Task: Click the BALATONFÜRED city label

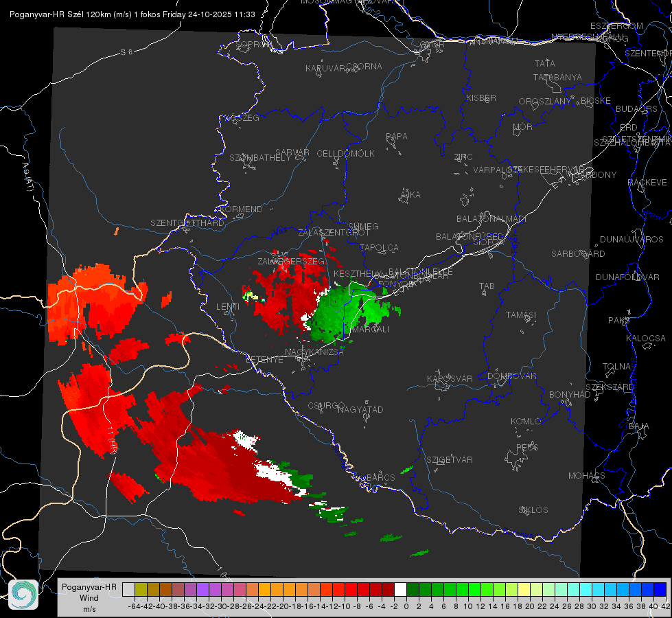Action: (x=470, y=237)
